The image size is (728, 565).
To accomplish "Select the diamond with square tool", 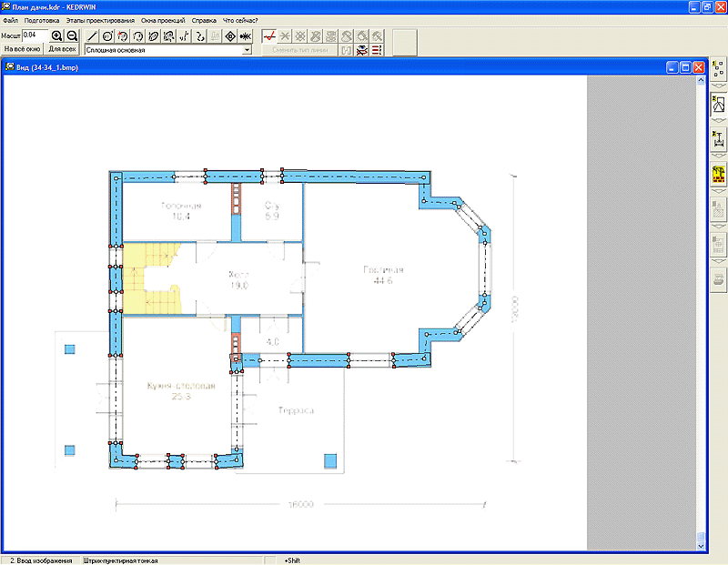I will coord(230,36).
